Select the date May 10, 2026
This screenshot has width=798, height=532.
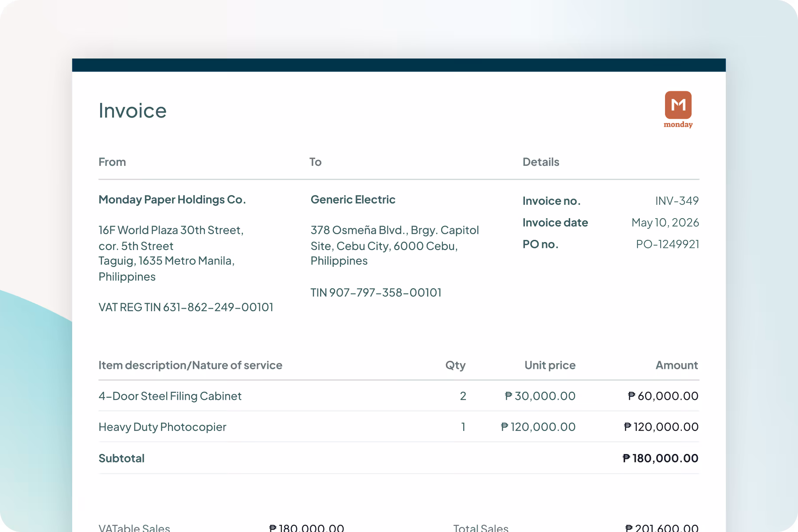click(665, 223)
